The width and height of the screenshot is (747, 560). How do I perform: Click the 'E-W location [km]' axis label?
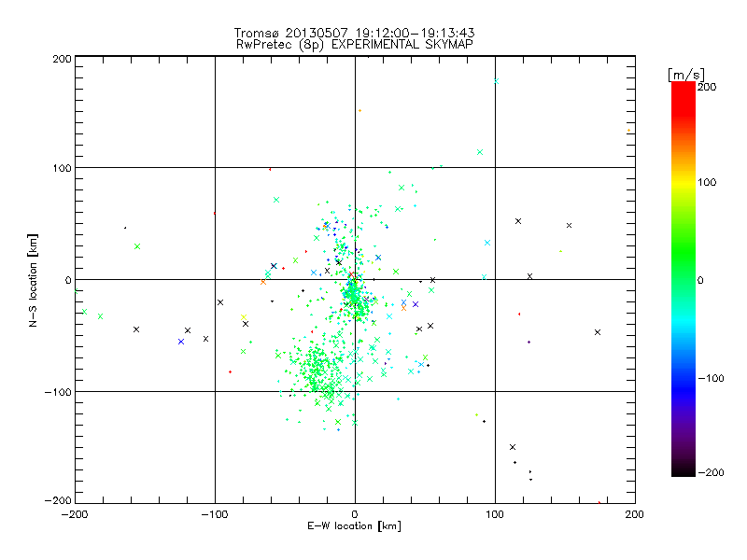[x=355, y=526]
